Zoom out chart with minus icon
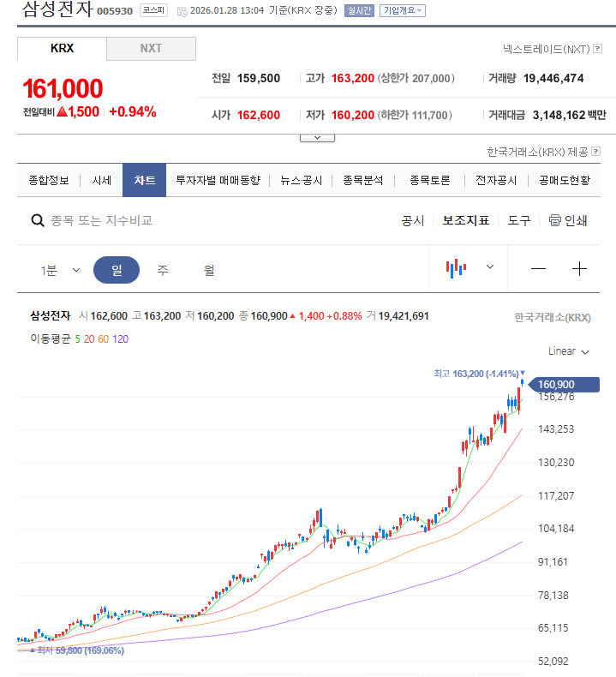 click(538, 268)
